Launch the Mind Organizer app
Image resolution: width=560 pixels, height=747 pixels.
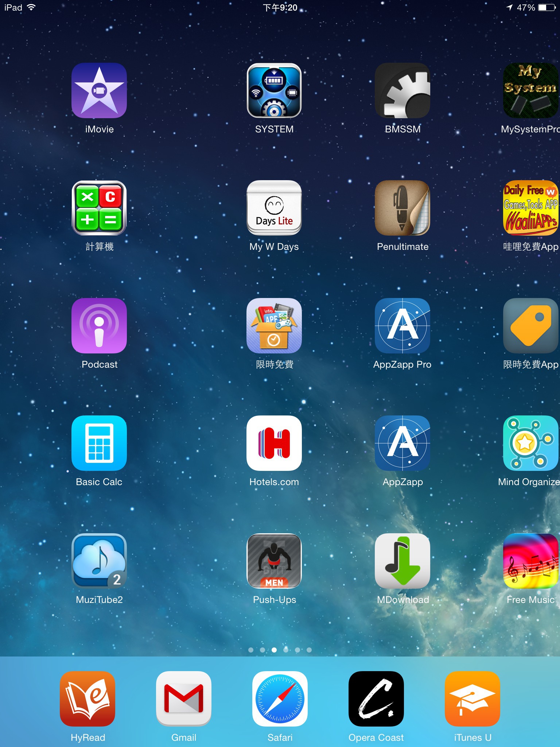point(531,443)
